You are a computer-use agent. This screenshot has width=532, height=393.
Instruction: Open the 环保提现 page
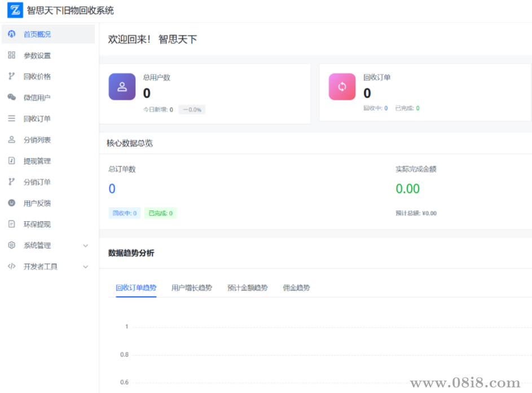point(34,224)
